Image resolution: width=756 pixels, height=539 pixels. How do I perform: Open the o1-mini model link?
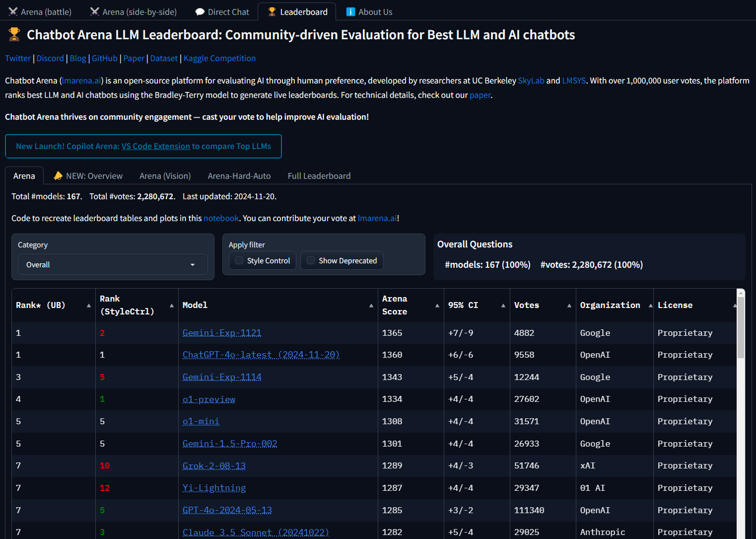tap(201, 421)
